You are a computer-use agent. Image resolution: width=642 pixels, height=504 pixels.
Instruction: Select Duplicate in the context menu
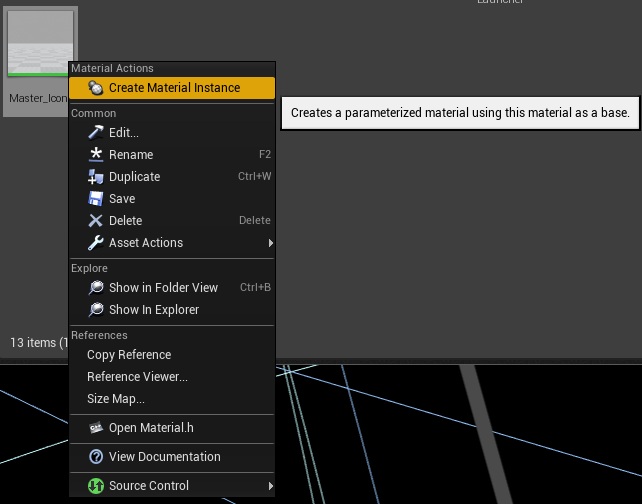(172, 177)
